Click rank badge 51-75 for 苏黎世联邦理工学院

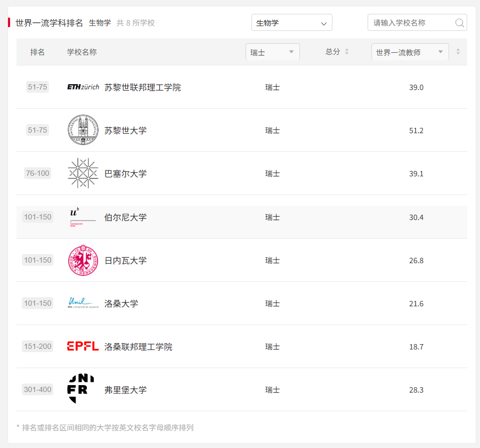pos(37,87)
